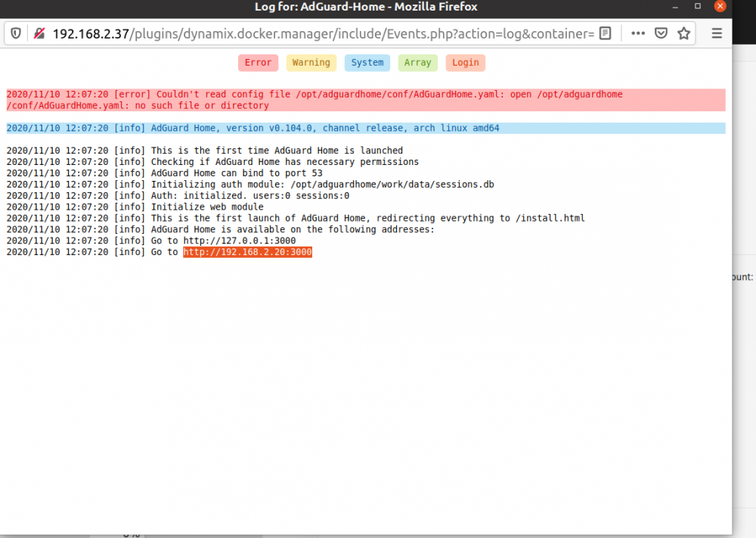Image resolution: width=756 pixels, height=538 pixels.
Task: Click 'AdGuard Home can bind to port 53' line
Action: [164, 173]
